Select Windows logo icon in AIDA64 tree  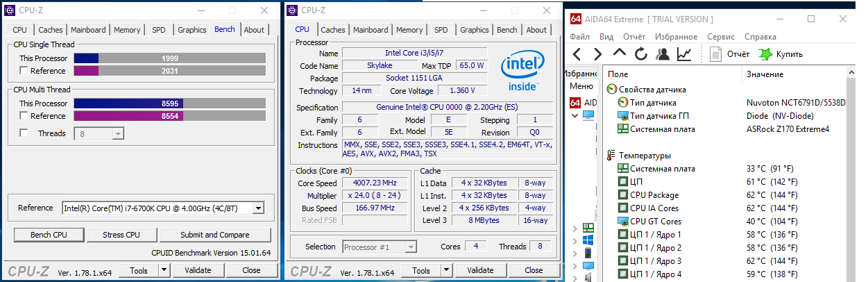[x=588, y=240]
